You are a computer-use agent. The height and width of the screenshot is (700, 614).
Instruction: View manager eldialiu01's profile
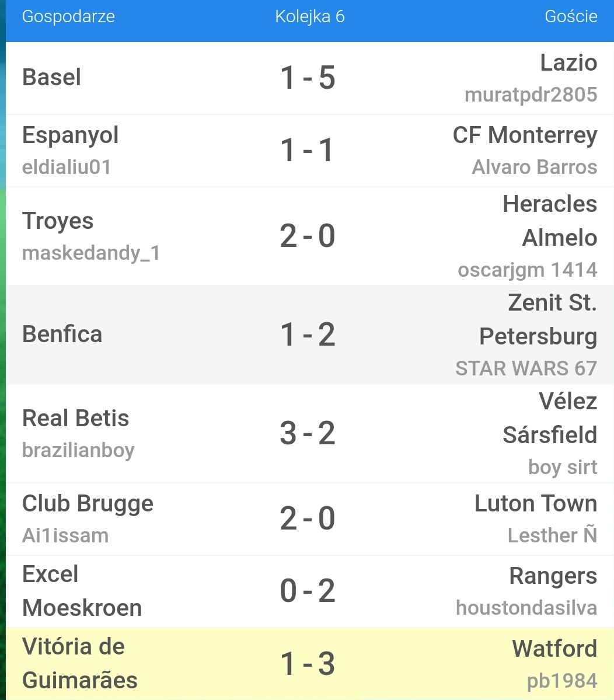point(67,167)
